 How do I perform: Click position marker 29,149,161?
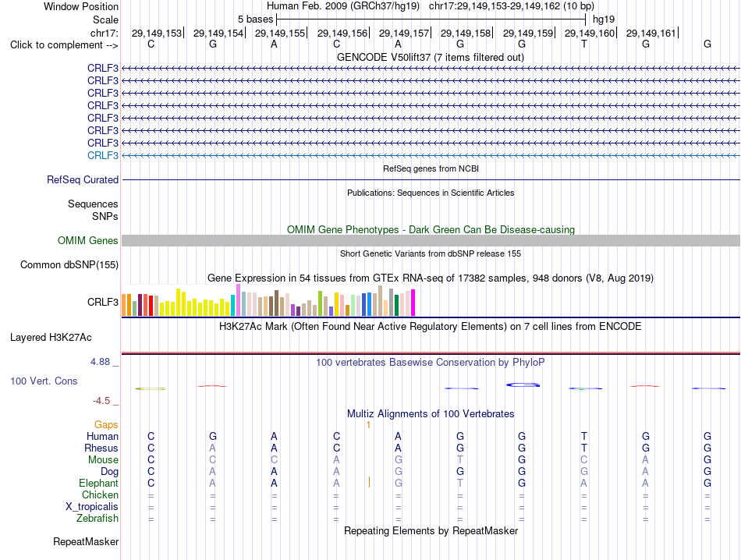pyautogui.click(x=651, y=33)
